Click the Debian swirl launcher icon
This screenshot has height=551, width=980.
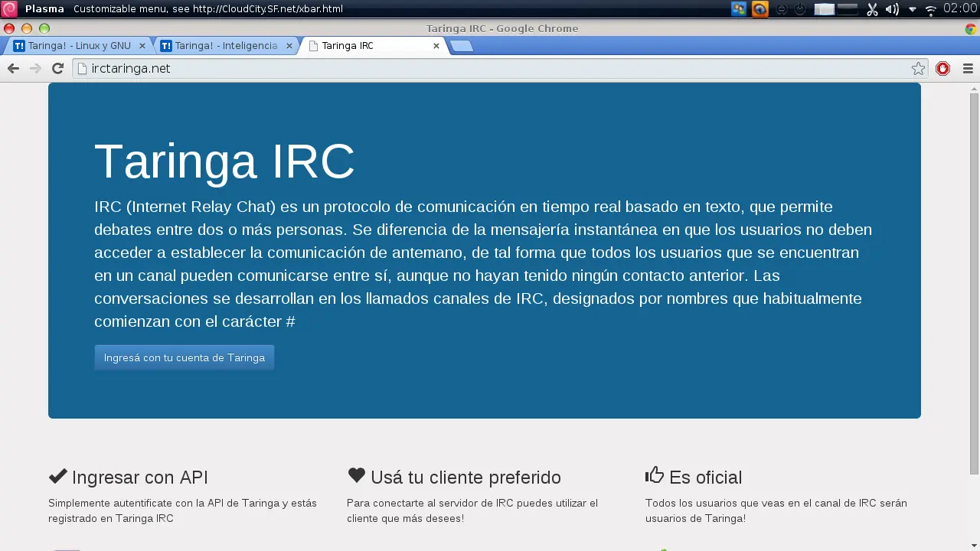(x=9, y=9)
